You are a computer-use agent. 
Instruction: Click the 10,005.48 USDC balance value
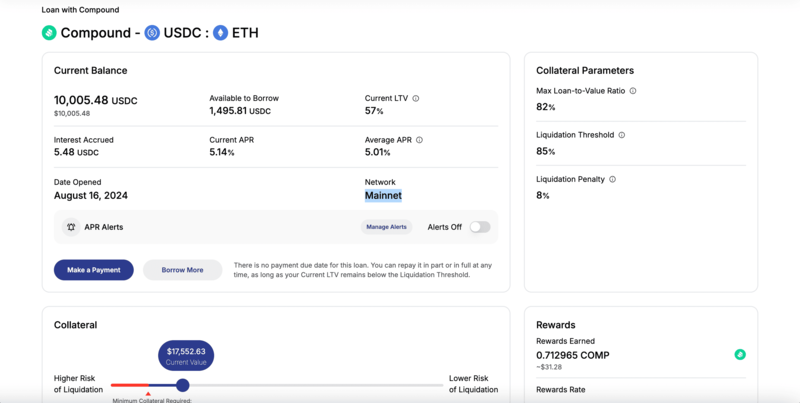tap(95, 100)
